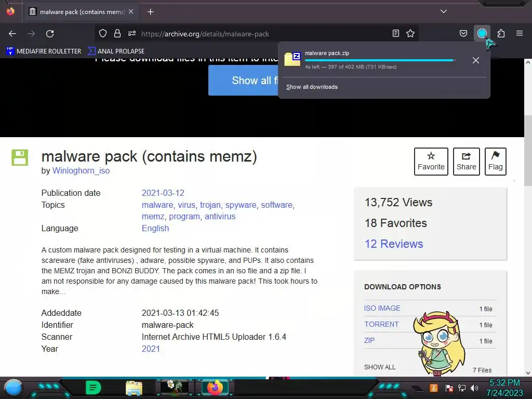The width and height of the screenshot is (532, 399).
Task: Click the Show all files button
Action: tap(243, 81)
